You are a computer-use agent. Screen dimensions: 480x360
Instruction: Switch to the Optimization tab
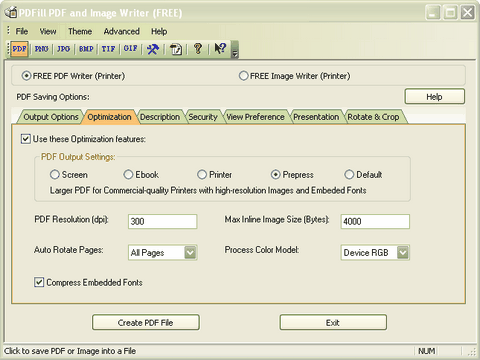pos(109,117)
